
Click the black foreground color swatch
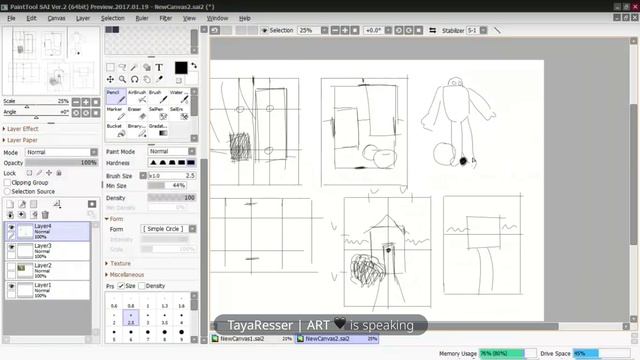coord(181,68)
